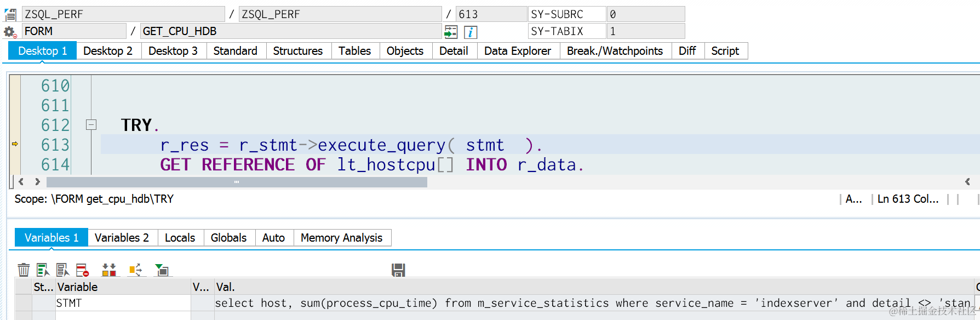Open the blue information icon
The width and height of the screenshot is (980, 320).
point(470,32)
